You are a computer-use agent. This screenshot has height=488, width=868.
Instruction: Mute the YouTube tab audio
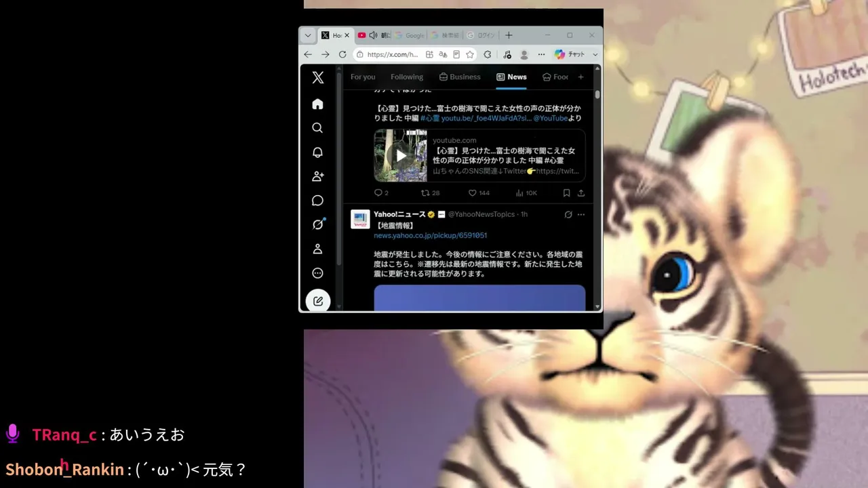[x=373, y=35]
